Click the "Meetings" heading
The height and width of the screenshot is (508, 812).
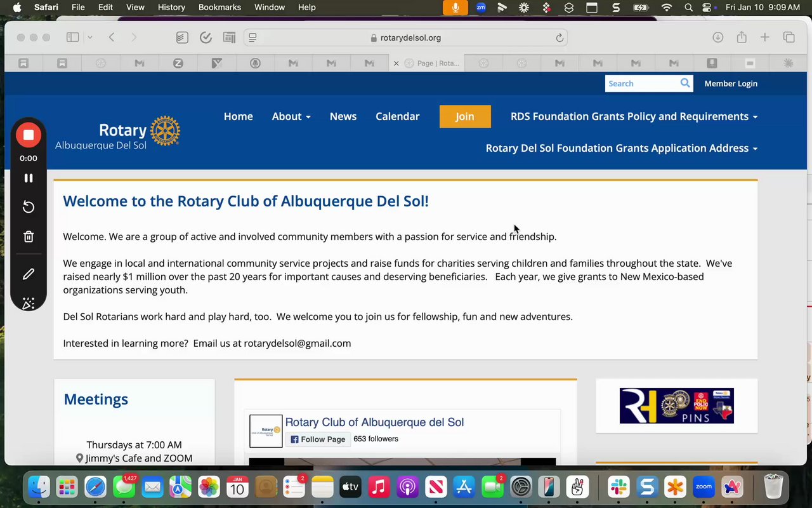coord(96,399)
